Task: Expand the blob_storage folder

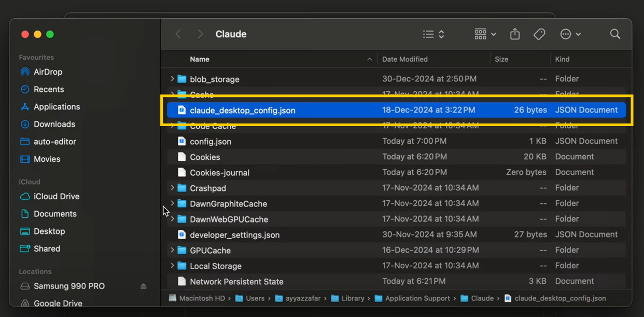Action: click(x=172, y=79)
